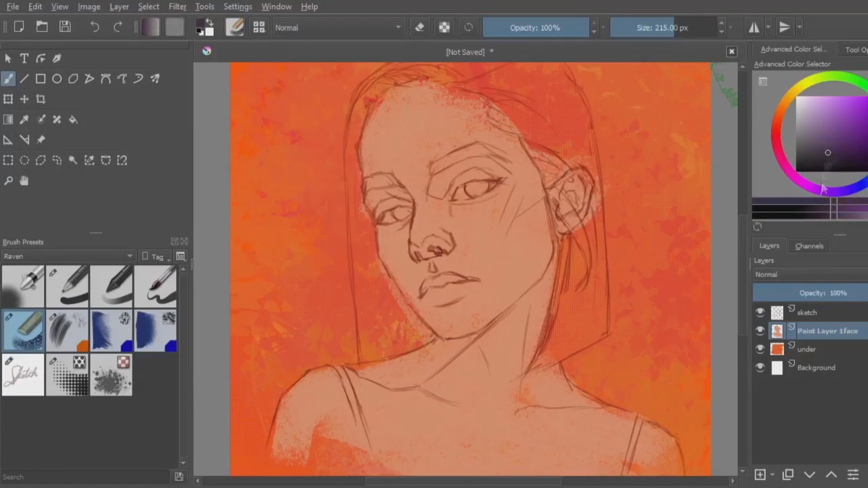The width and height of the screenshot is (868, 488).
Task: Toggle vertical mirror tool
Action: [784, 27]
